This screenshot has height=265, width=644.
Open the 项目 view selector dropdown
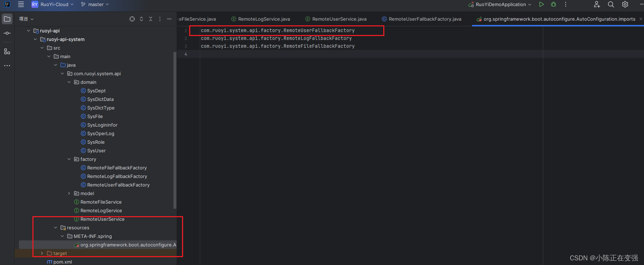tap(26, 19)
